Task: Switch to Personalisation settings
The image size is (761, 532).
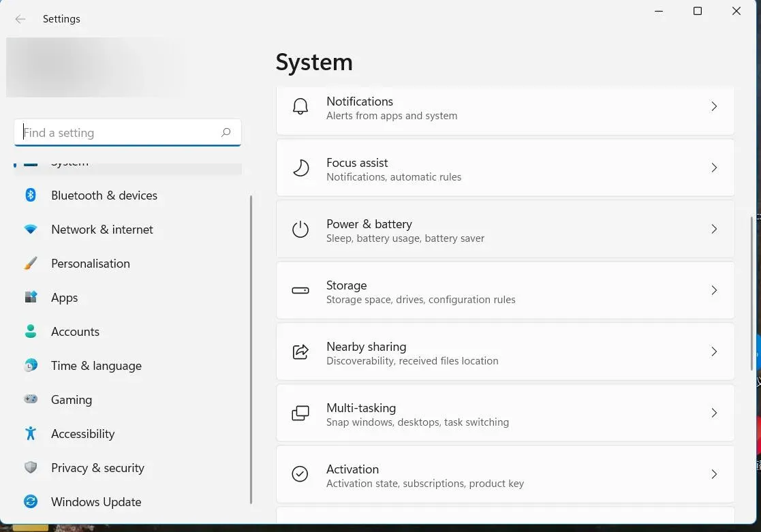Action: pyautogui.click(x=127, y=263)
